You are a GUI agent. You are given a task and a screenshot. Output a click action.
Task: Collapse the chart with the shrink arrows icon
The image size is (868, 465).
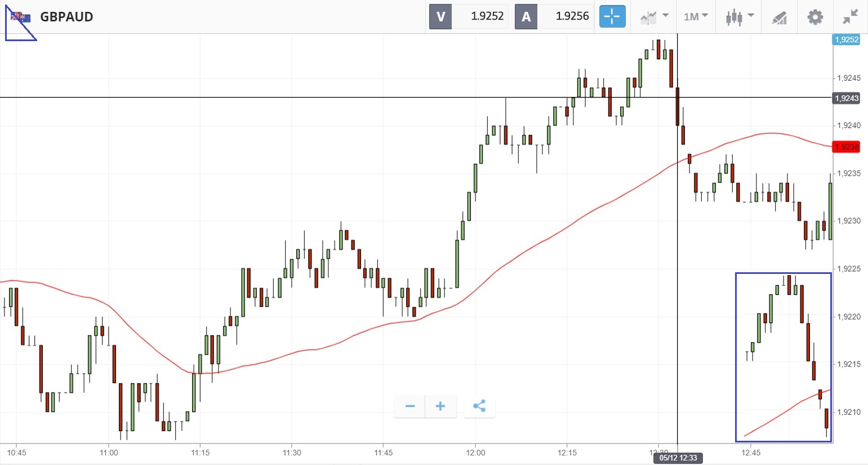tap(850, 17)
